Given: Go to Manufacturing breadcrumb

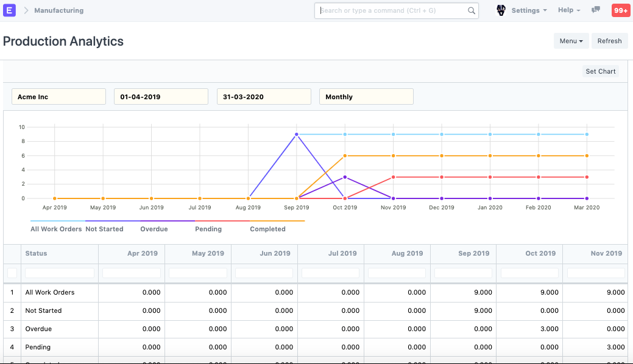Looking at the screenshot, I should (58, 10).
